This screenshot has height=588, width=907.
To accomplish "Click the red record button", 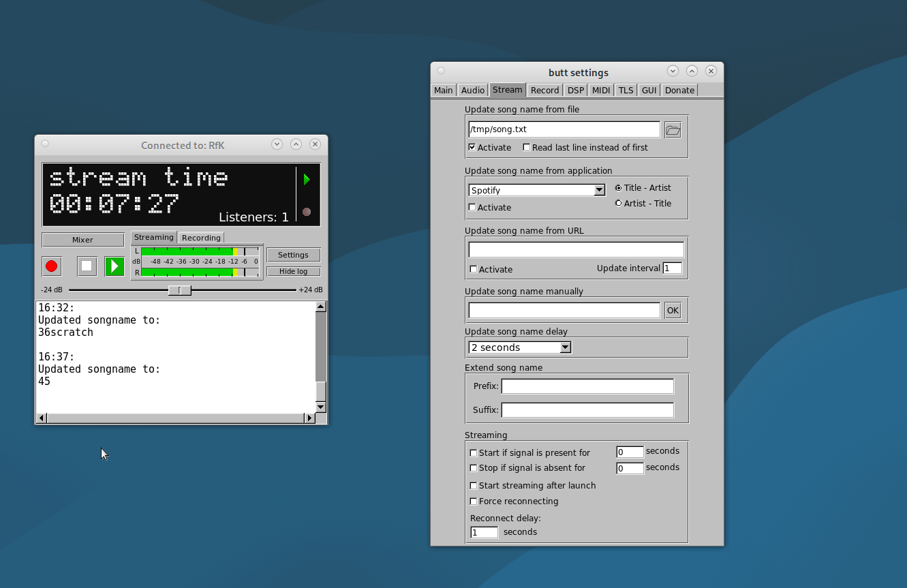I will coord(52,266).
